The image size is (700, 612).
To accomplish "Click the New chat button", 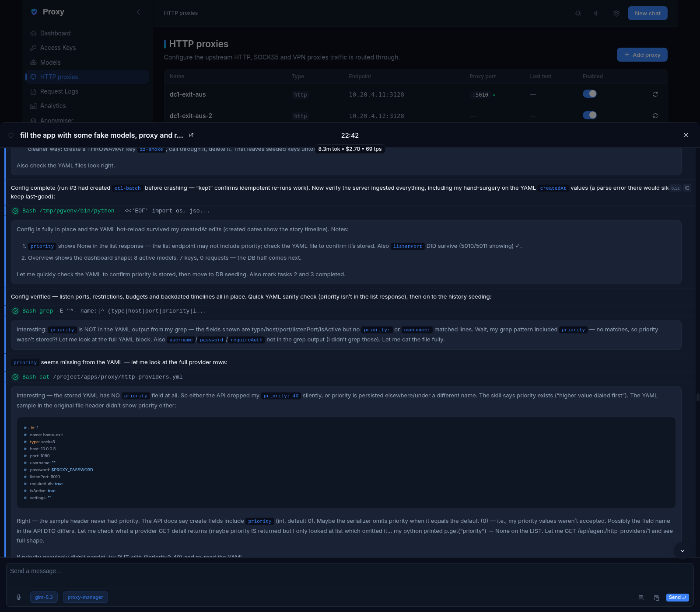I will pyautogui.click(x=647, y=13).
